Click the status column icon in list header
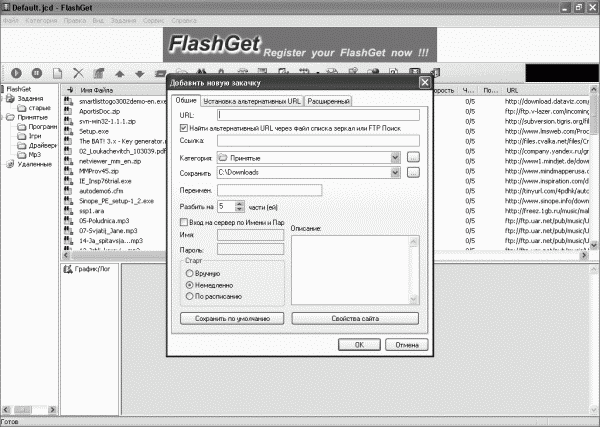600x427 pixels. tap(70, 90)
